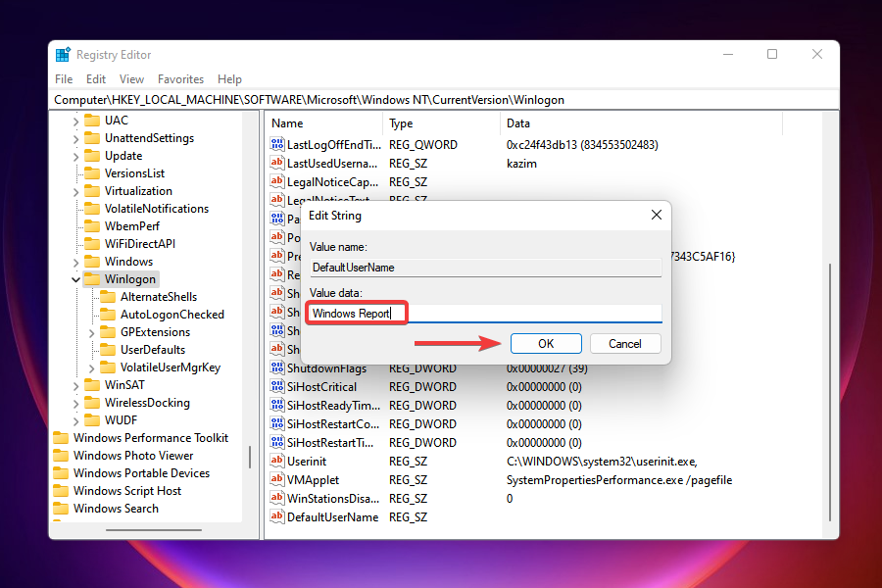Expand the Windows key
The height and width of the screenshot is (588, 882).
[x=75, y=263]
